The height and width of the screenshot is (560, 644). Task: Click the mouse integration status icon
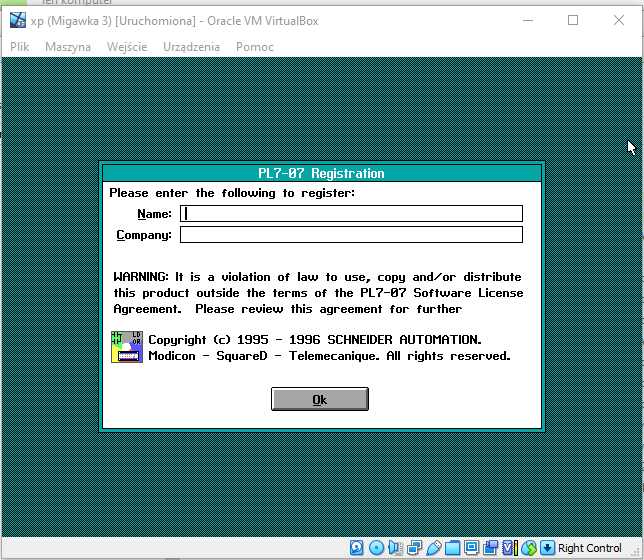coord(529,547)
